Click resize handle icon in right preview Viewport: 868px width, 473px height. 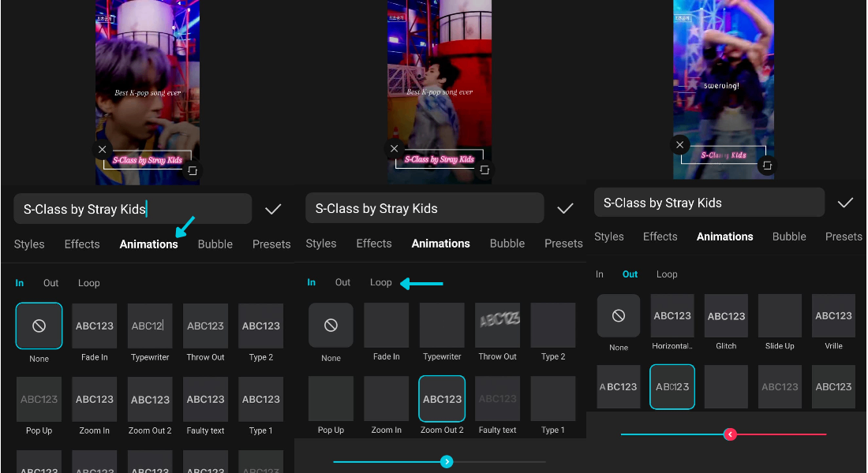pos(767,166)
